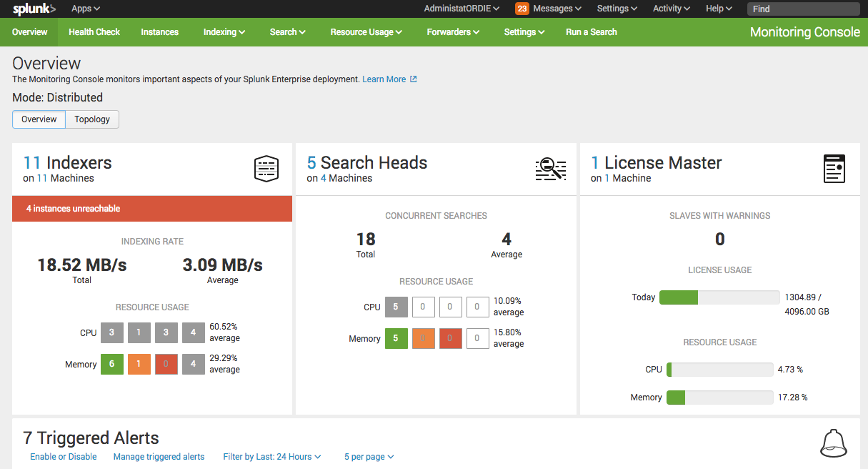Click the Indexers panel server icon

(x=266, y=169)
